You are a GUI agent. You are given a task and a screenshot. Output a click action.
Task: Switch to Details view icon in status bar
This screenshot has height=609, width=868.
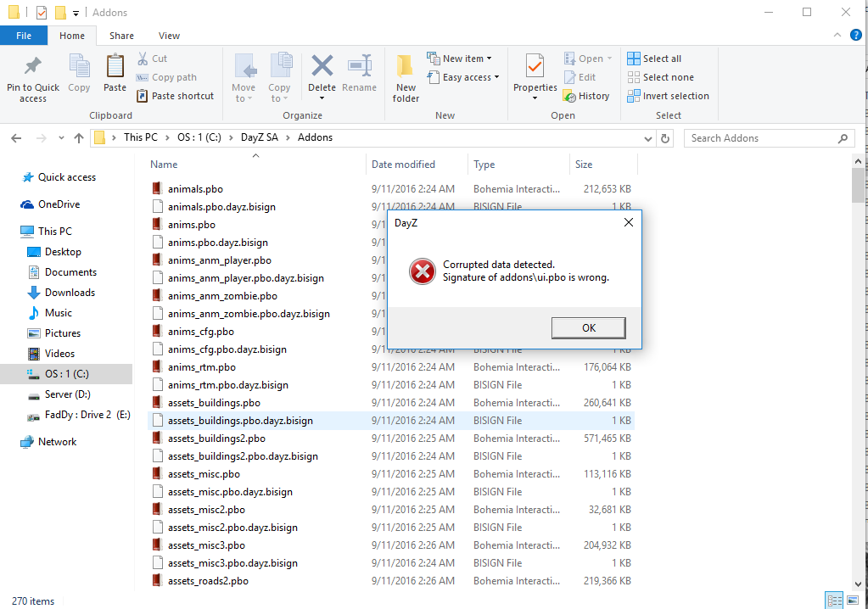pyautogui.click(x=834, y=601)
